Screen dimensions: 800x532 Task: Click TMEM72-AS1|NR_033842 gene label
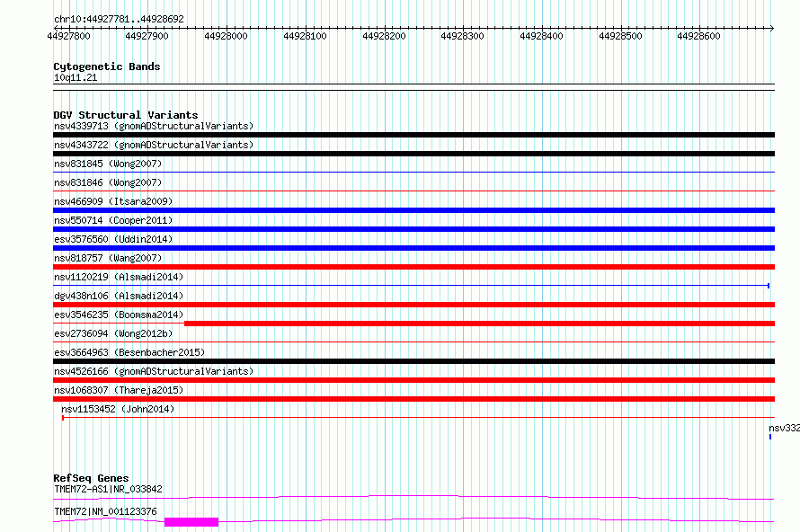(x=108, y=489)
